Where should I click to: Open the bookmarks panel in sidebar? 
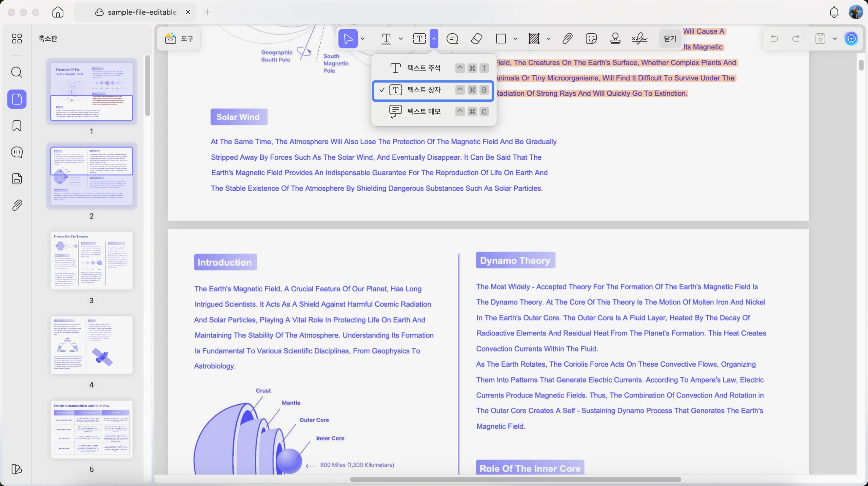[17, 126]
